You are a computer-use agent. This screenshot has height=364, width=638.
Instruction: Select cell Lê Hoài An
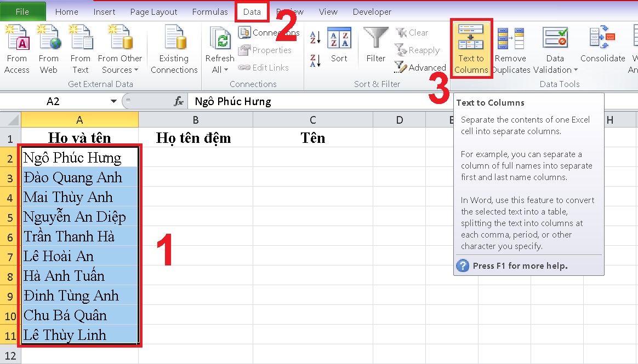[80, 256]
